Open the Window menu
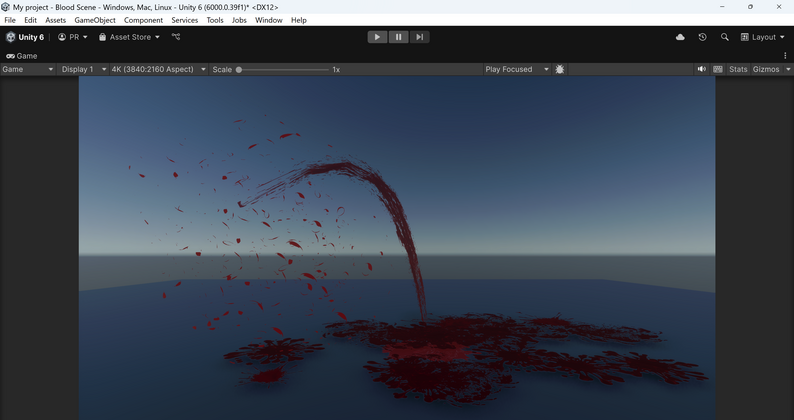The image size is (794, 420). (x=268, y=20)
